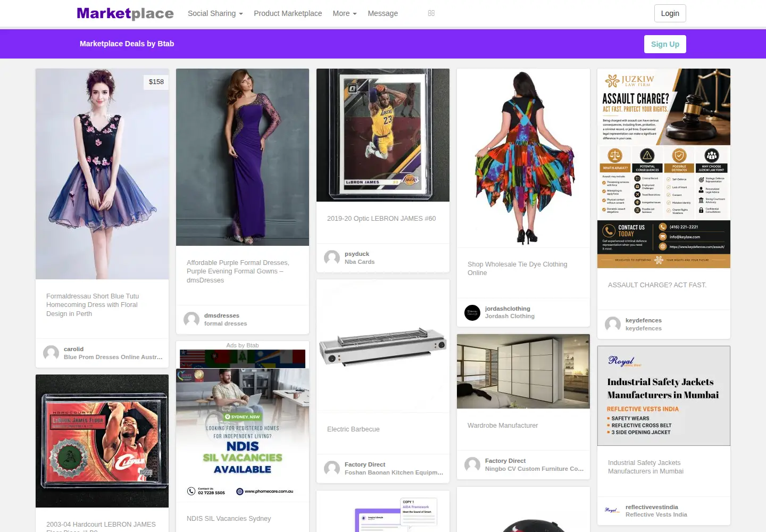This screenshot has width=766, height=532.
Task: Open the blue tutu homecoming dress image
Action: pyautogui.click(x=102, y=174)
